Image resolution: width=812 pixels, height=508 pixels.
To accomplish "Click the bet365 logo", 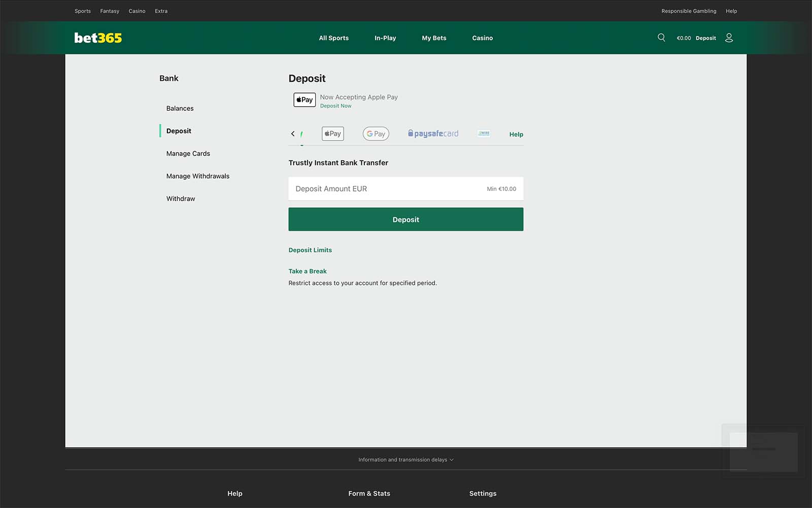I will (98, 38).
